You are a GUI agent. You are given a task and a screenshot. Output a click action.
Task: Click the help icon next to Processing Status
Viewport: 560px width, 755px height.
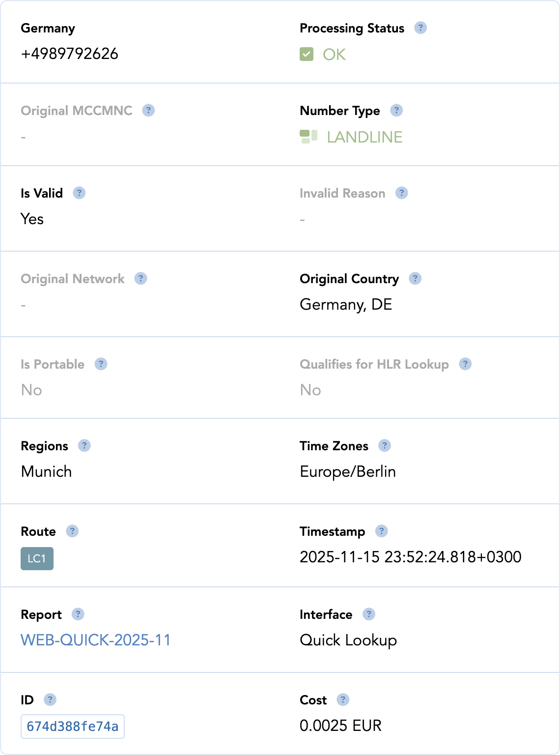tap(420, 28)
